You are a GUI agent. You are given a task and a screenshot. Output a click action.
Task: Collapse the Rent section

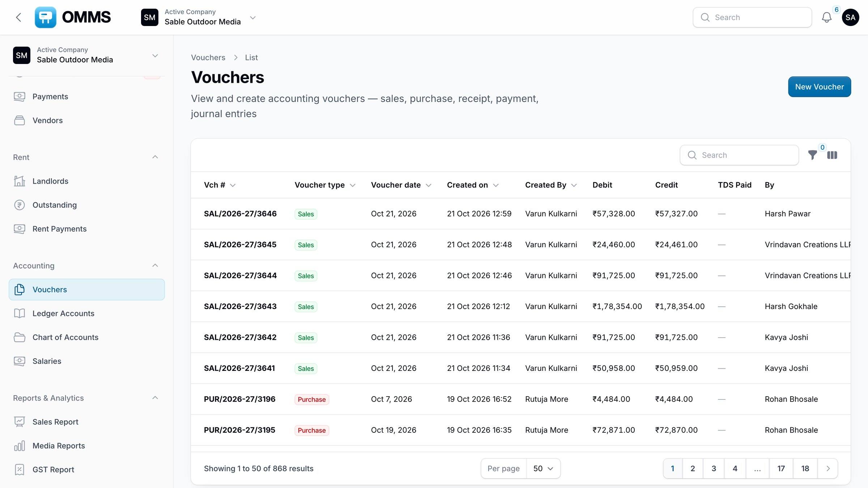tap(155, 157)
